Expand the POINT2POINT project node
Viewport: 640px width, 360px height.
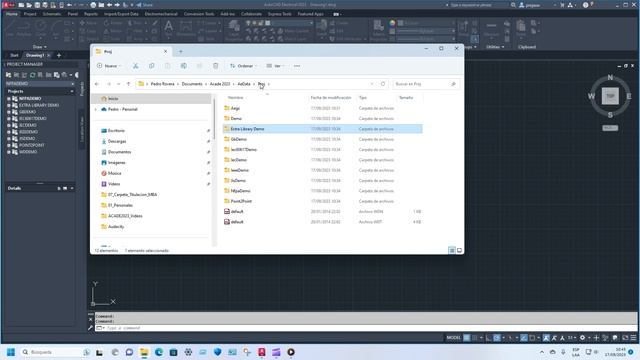pos(9,145)
